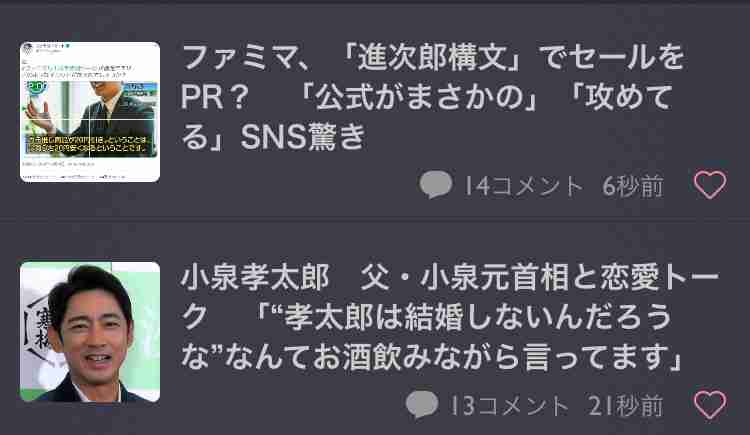750x435 pixels.
Task: Click the “孝太郎は結婚しないんだろう quote line
Action: [464, 317]
